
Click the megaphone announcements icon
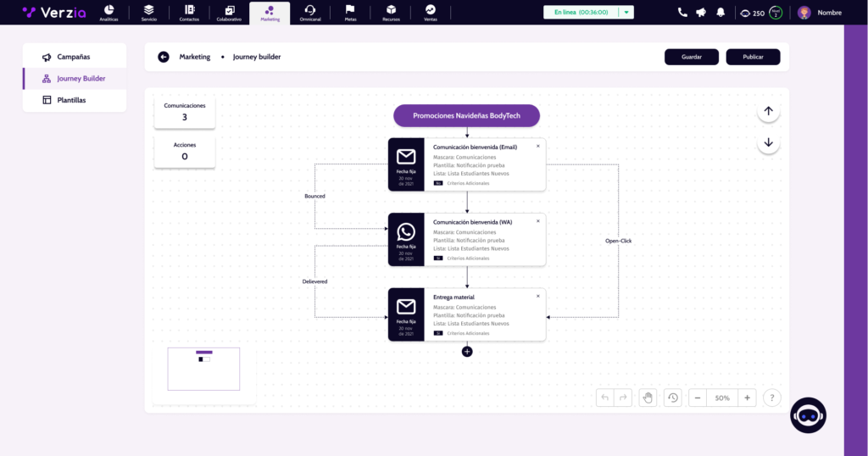tap(701, 12)
